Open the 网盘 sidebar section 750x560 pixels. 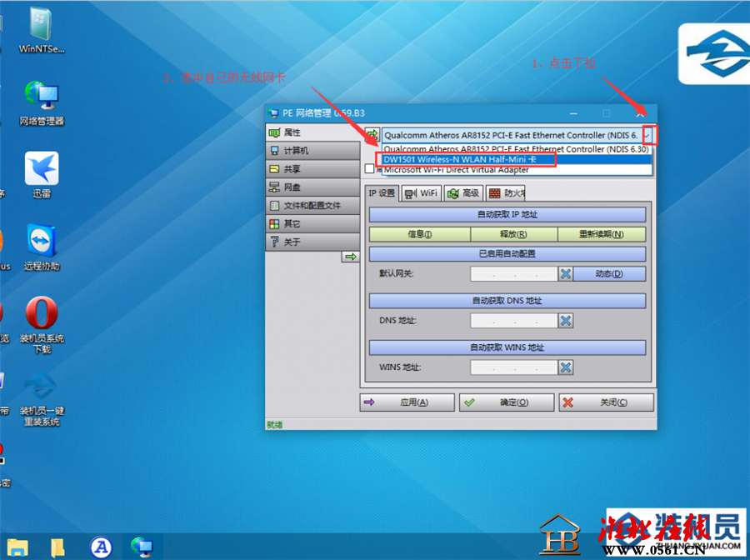pos(312,187)
